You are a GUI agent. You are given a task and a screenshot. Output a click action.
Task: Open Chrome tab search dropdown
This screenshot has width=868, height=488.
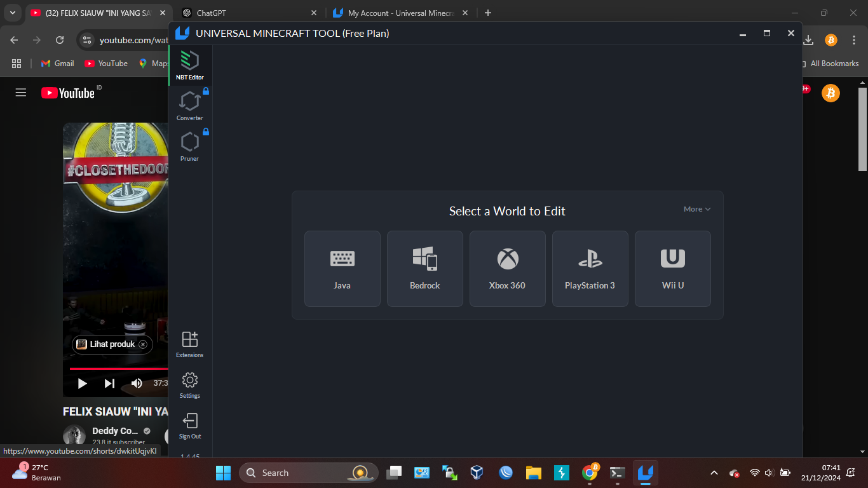point(12,13)
